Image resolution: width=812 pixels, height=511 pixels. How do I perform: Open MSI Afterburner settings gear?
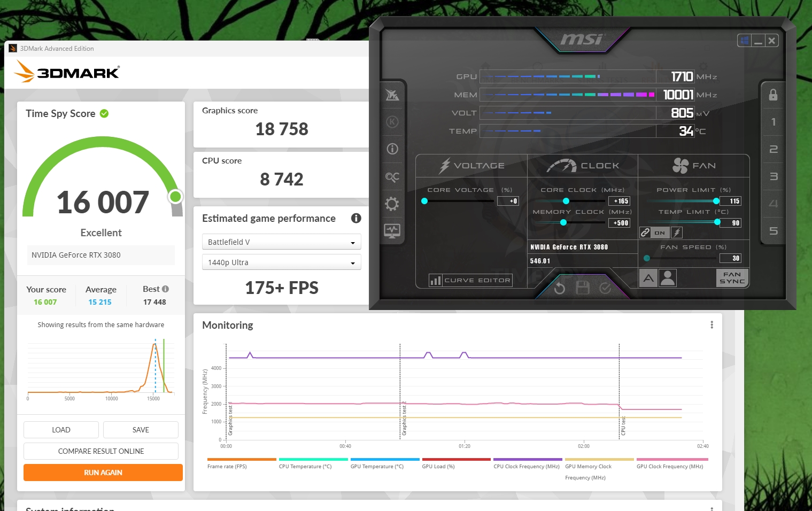point(392,204)
